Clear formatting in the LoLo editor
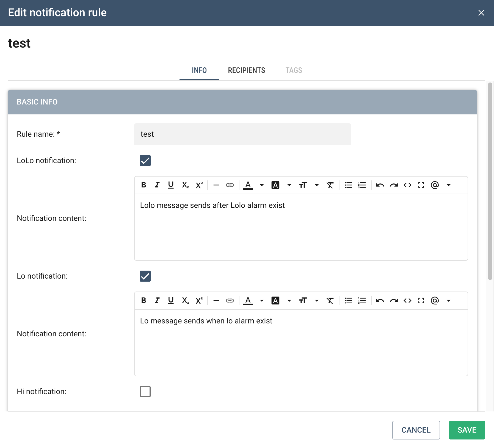The height and width of the screenshot is (448, 494). click(x=330, y=185)
